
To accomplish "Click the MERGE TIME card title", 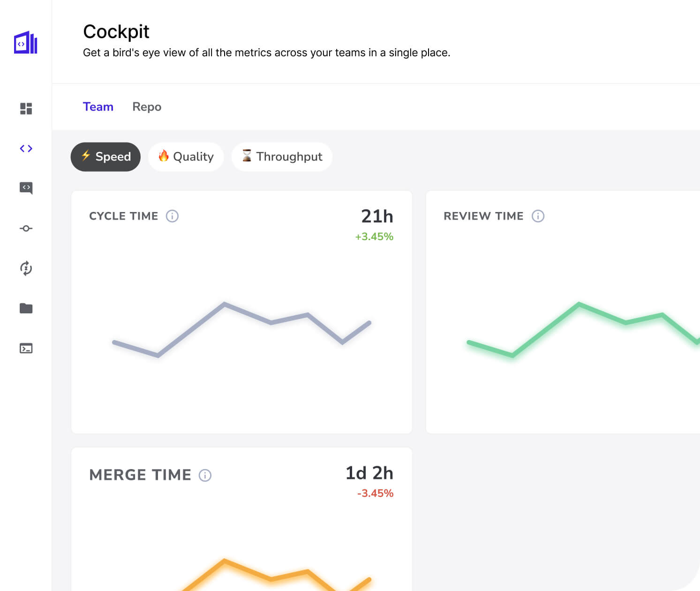I will pyautogui.click(x=140, y=475).
